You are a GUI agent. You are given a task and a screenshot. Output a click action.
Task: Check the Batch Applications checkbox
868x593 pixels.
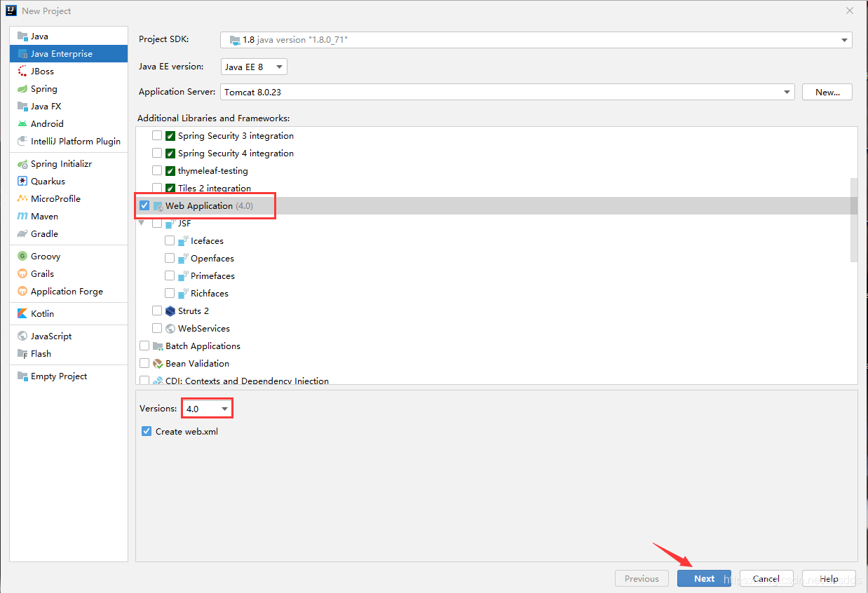click(x=144, y=346)
